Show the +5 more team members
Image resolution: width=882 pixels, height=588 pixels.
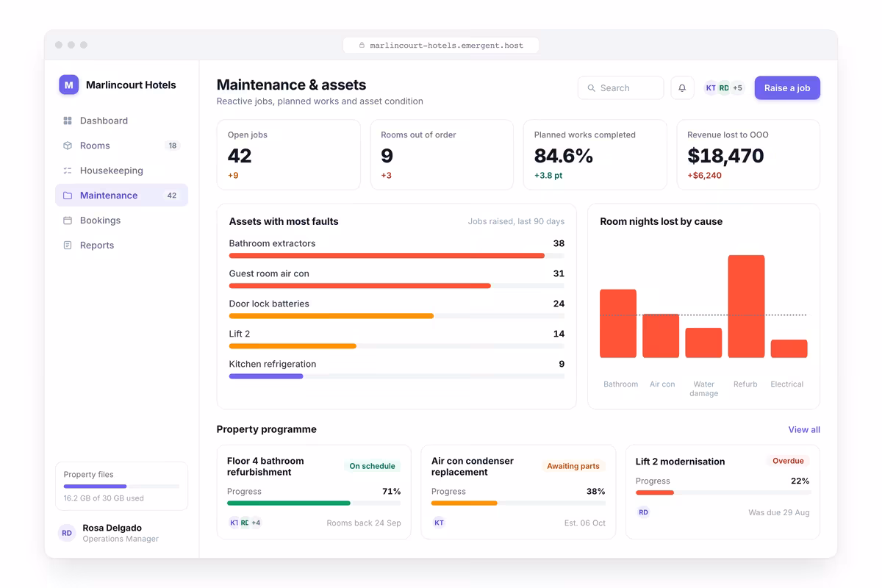737,88
